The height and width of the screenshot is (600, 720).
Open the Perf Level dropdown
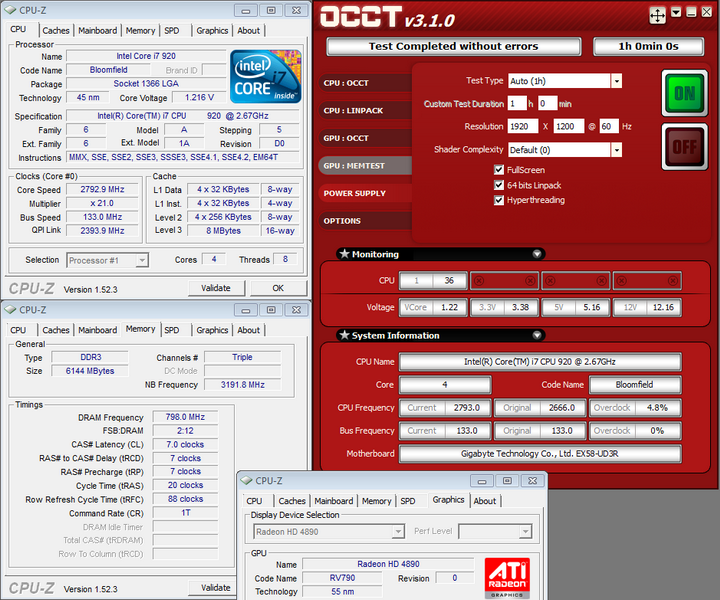(525, 532)
